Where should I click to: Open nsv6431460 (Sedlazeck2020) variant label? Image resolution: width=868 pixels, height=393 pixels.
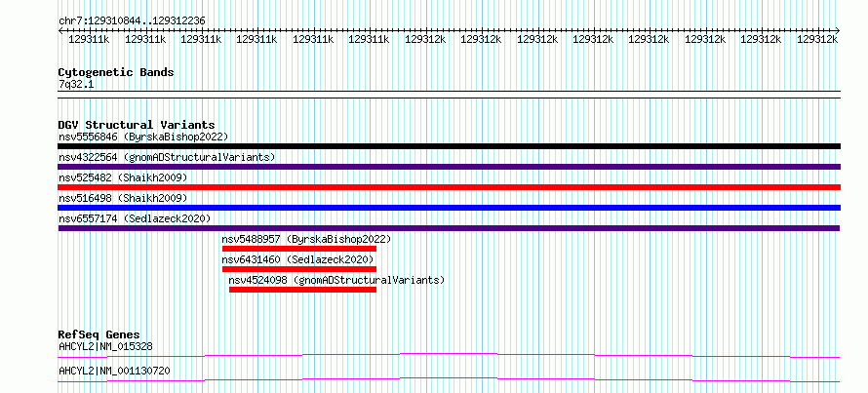pyautogui.click(x=297, y=259)
